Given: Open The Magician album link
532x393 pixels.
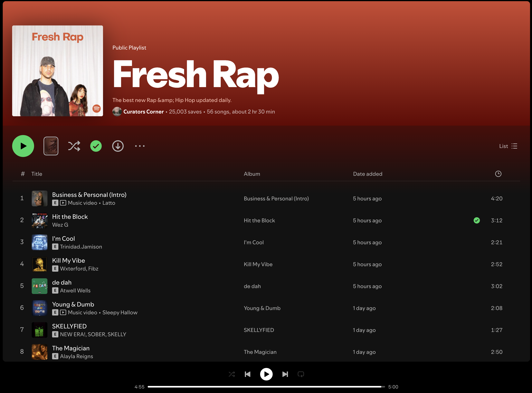Looking at the screenshot, I should [260, 352].
